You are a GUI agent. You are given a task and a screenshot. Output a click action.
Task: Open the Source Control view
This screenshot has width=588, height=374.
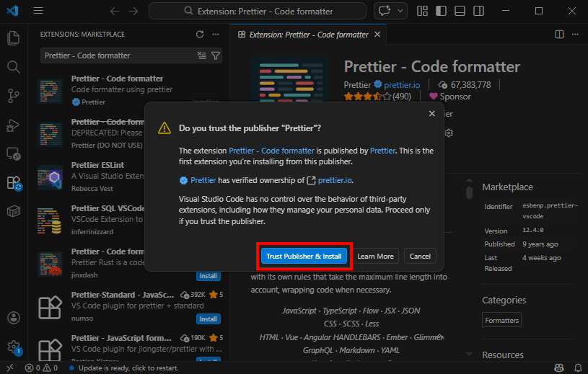13,96
